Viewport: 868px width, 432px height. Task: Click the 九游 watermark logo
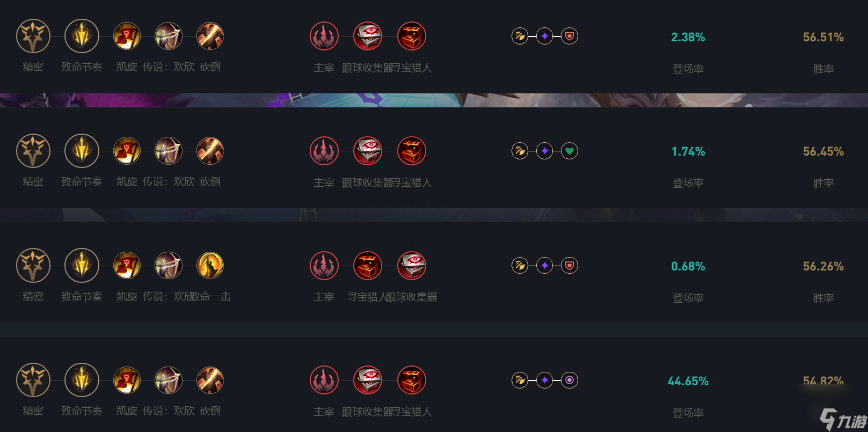click(843, 420)
